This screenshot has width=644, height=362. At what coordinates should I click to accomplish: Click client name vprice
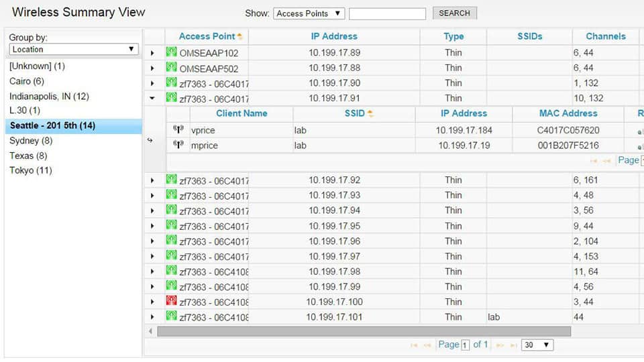(203, 130)
